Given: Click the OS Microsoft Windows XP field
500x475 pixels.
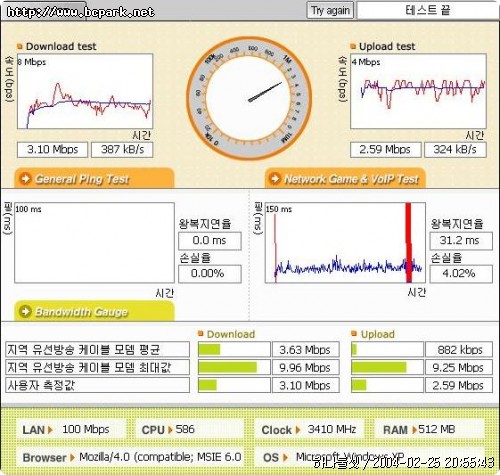Looking at the screenshot, I should pos(369,457).
